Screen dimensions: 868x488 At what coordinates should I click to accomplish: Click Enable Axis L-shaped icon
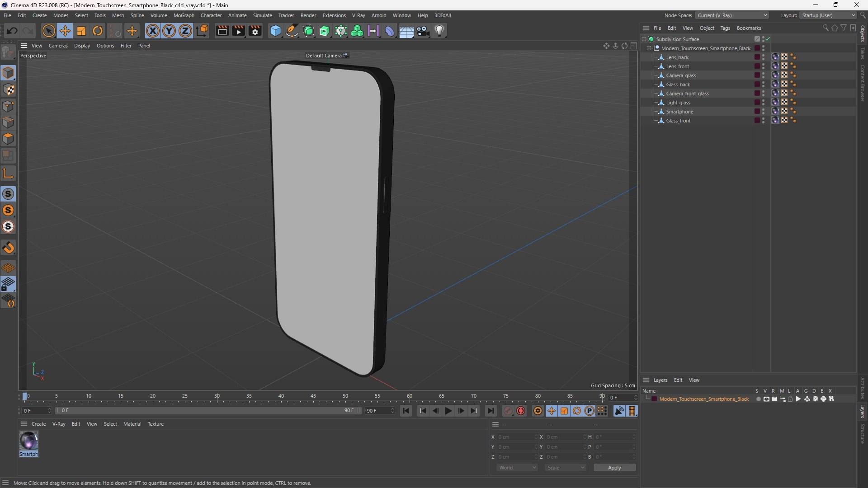coord(8,173)
